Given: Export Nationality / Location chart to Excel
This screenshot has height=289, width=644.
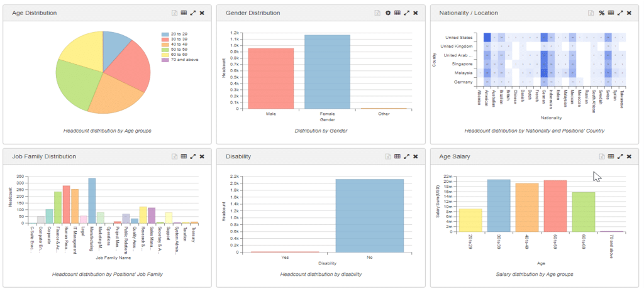Looking at the screenshot, I should click(x=591, y=13).
